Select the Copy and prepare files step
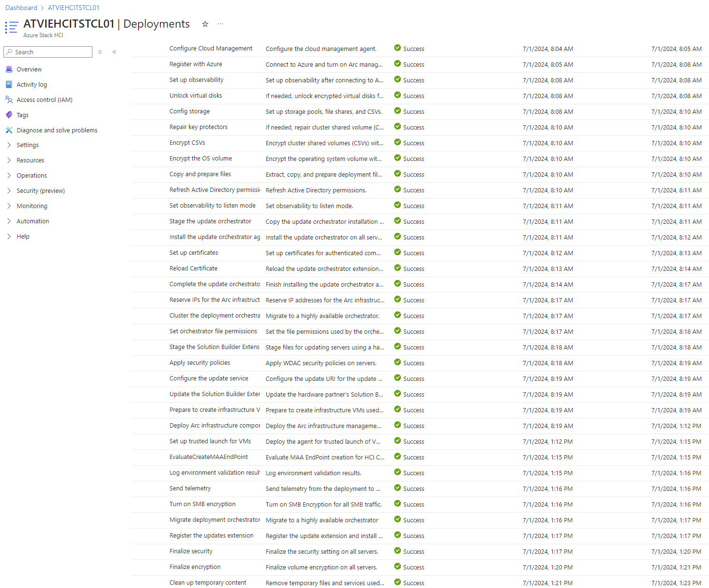Viewport: 709px width, 588px height. (x=200, y=174)
